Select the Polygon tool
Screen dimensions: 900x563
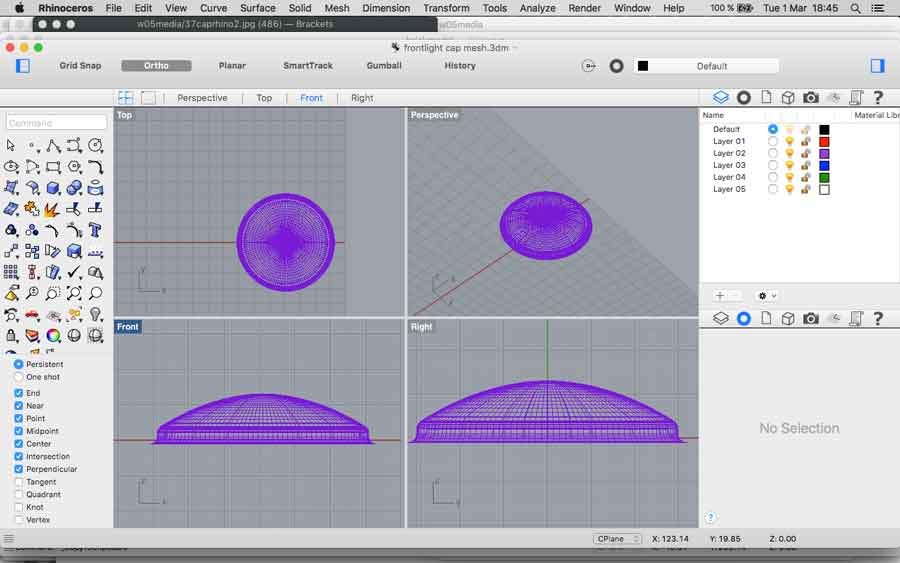pyautogui.click(x=75, y=166)
